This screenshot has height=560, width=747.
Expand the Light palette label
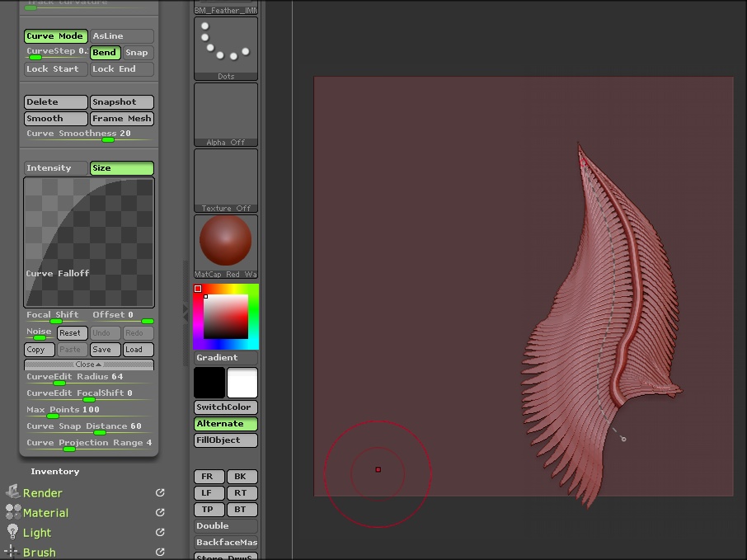pos(37,533)
